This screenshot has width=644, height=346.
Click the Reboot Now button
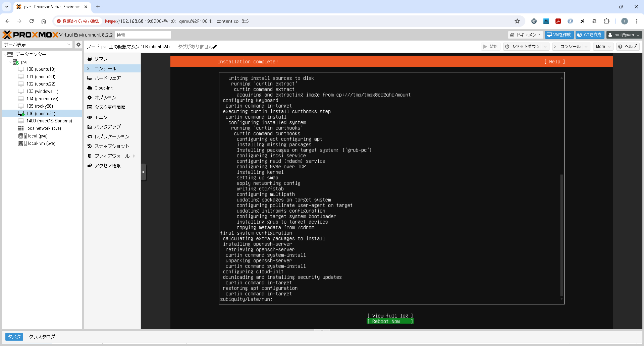click(390, 321)
